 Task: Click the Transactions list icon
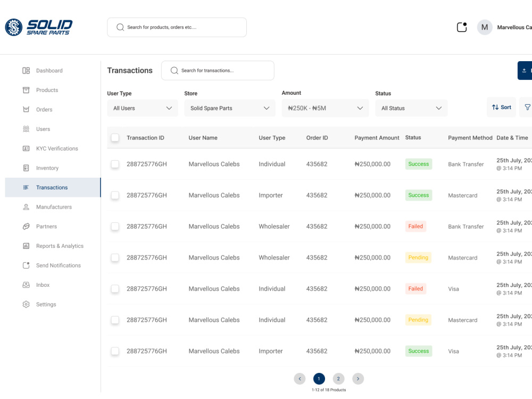(x=26, y=187)
